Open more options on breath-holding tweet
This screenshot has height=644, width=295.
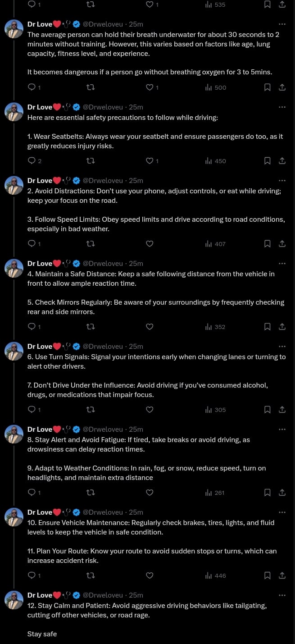(x=282, y=24)
